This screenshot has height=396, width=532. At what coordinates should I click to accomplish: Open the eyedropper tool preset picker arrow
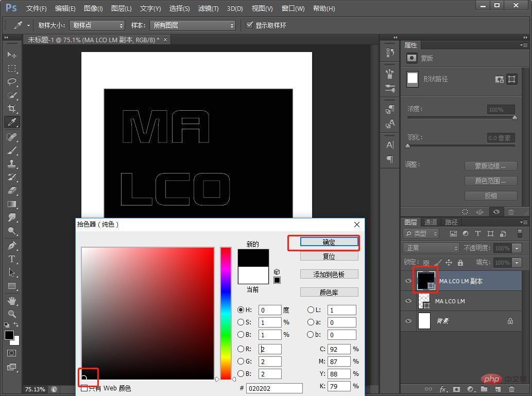[28, 25]
